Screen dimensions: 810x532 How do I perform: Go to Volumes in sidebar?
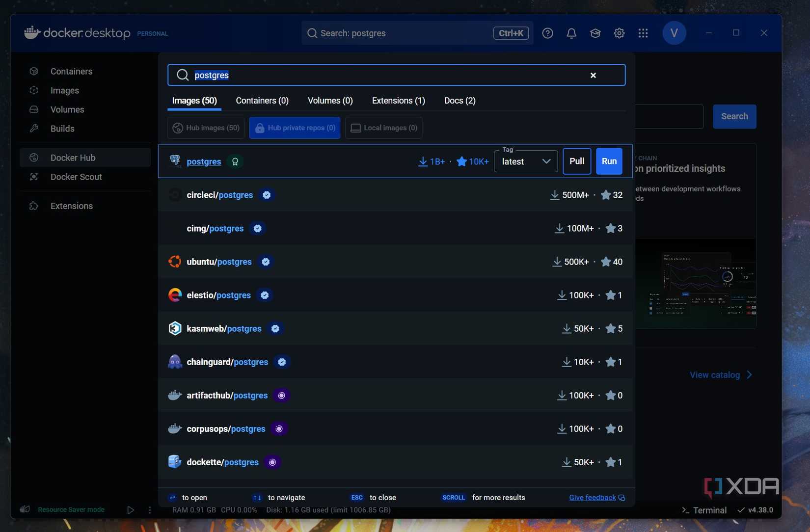(85, 109)
